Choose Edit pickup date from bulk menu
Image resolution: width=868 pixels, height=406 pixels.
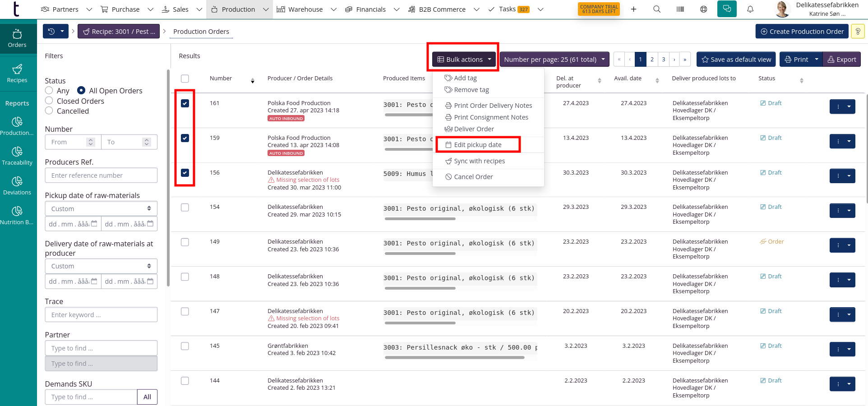[x=477, y=145]
